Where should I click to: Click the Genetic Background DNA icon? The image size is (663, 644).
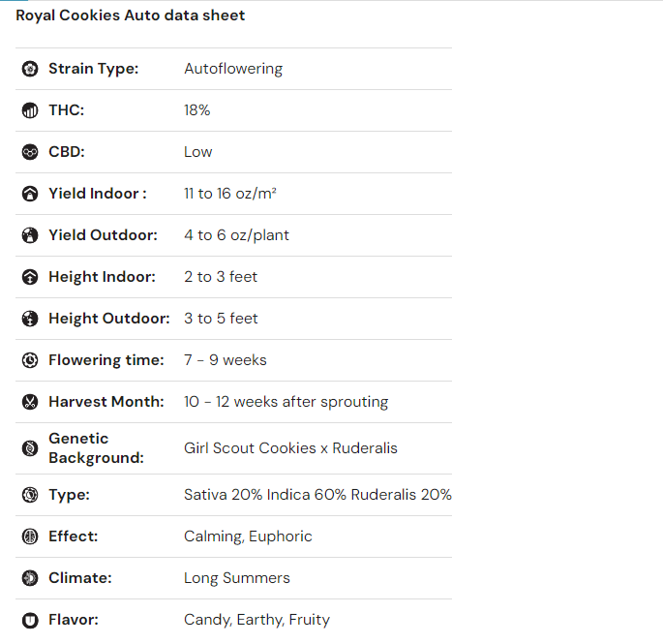pos(30,448)
